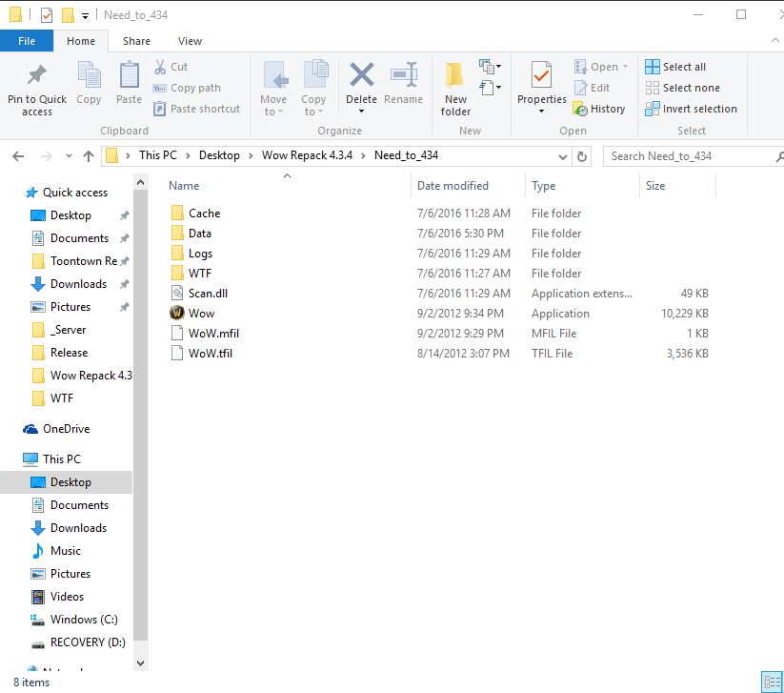This screenshot has height=693, width=784.
Task: Open Recent locations dropdown arrow
Action: tap(69, 156)
